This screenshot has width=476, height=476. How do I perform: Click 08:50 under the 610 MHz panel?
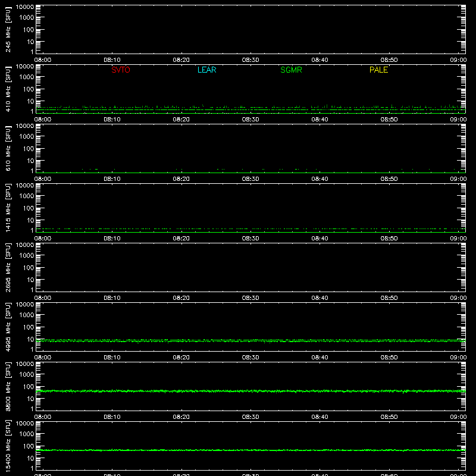click(x=389, y=179)
